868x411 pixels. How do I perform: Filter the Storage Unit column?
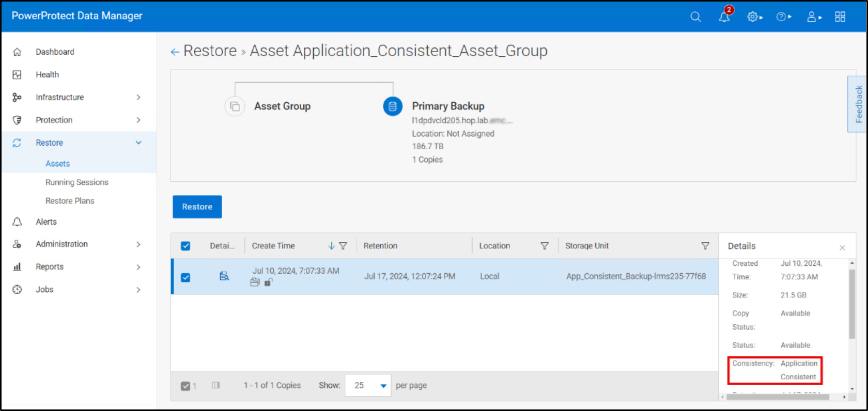(705, 246)
